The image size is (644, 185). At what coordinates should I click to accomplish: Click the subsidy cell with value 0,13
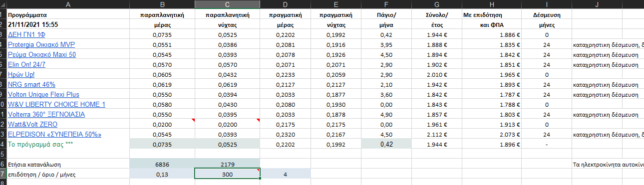tap(162, 174)
